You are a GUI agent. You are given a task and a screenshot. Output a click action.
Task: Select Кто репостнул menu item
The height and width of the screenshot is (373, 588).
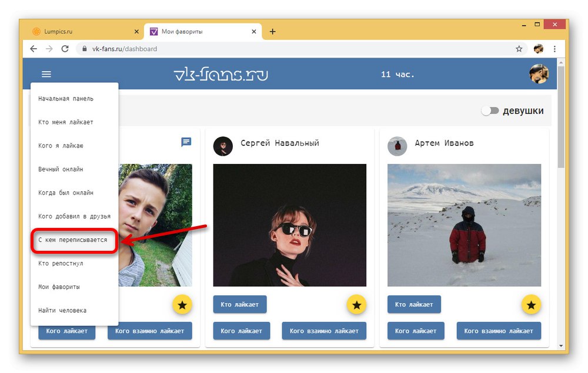74,263
